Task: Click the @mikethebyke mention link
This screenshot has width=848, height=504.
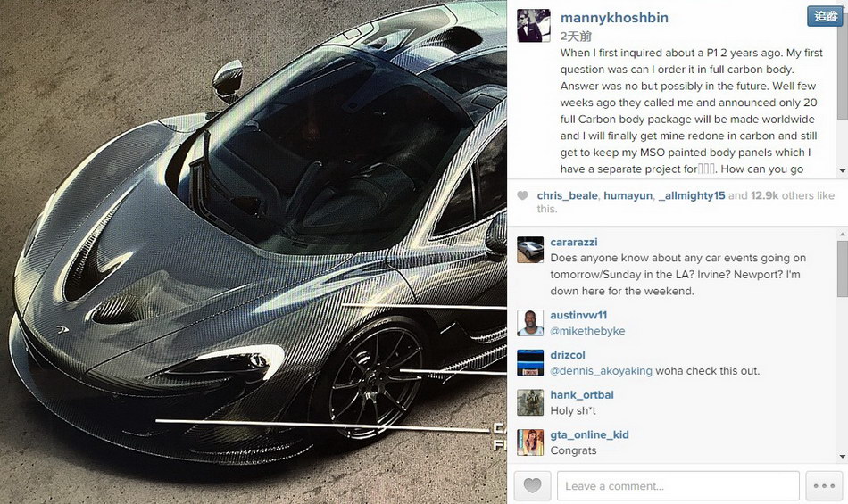Action: click(x=587, y=331)
